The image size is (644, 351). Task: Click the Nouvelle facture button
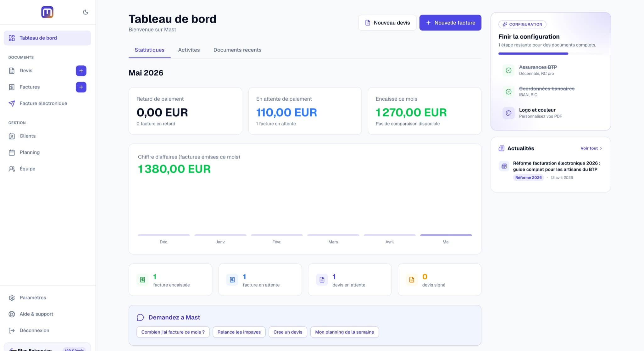click(450, 23)
